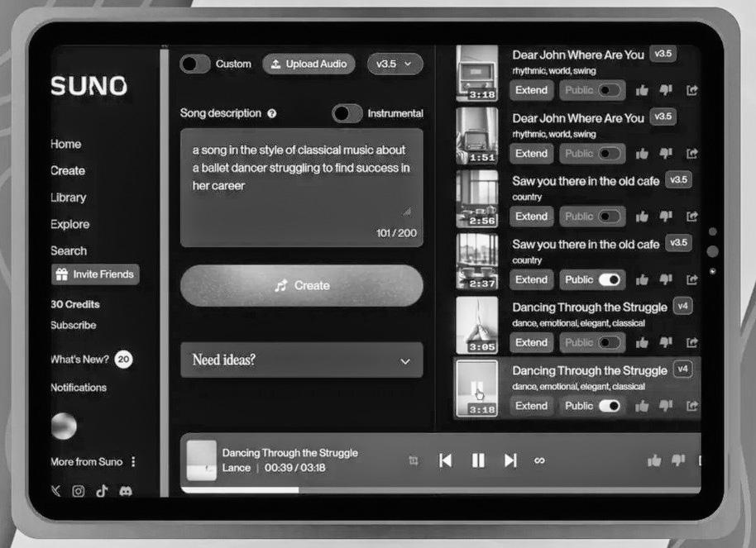Share the 1:51 Dear John Where Are You song
This screenshot has height=548, width=756.
[x=692, y=154]
